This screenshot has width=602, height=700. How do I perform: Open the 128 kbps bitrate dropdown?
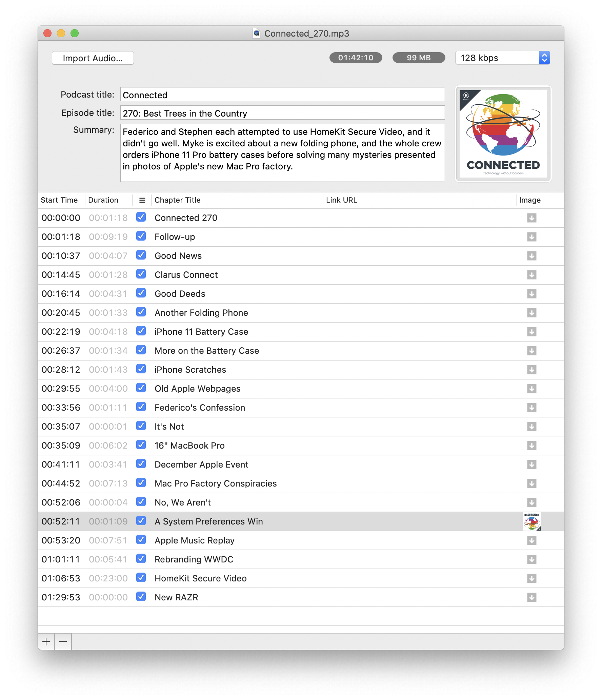coord(502,58)
